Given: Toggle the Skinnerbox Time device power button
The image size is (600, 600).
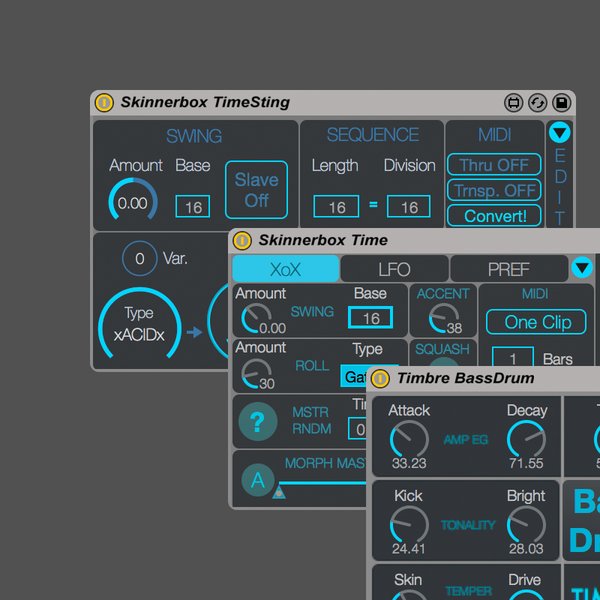Looking at the screenshot, I should tap(242, 240).
